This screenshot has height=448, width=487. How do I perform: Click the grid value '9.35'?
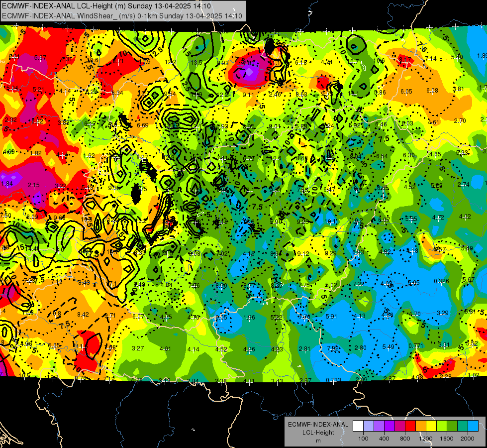coord(114,188)
